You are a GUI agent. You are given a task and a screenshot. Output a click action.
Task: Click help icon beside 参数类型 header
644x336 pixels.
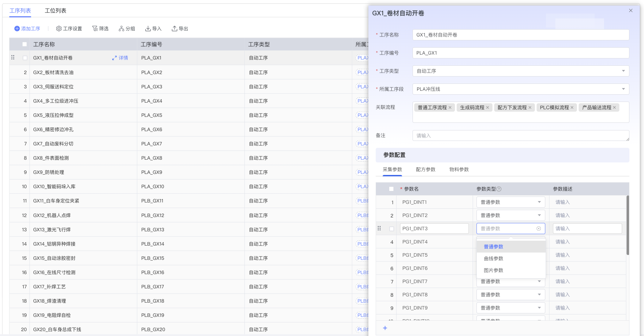(x=499, y=189)
